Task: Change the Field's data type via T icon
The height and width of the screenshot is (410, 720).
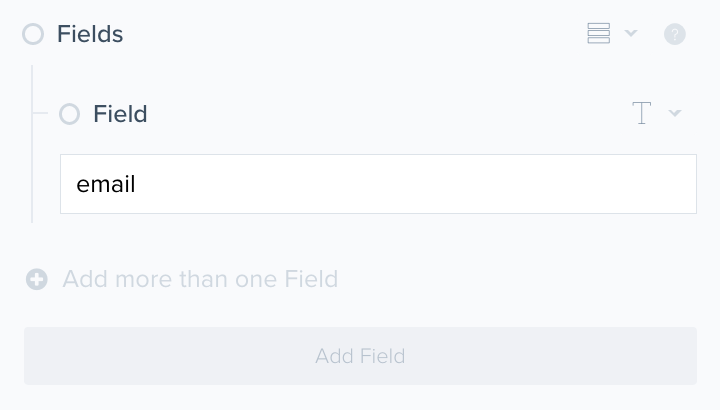Action: coord(642,114)
